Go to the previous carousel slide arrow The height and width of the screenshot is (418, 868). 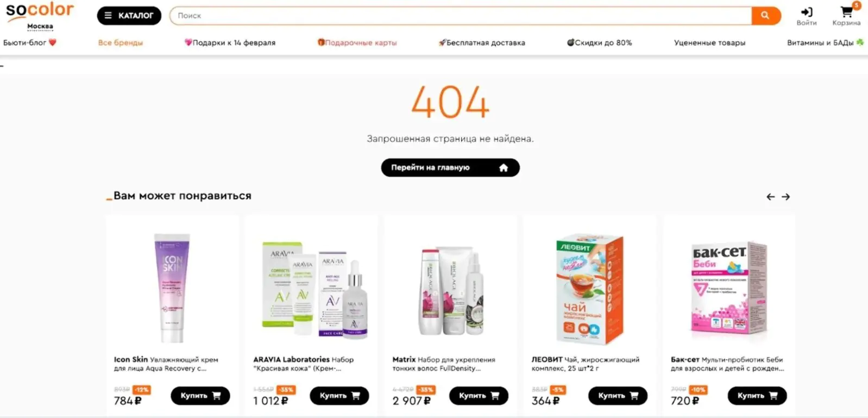point(770,197)
